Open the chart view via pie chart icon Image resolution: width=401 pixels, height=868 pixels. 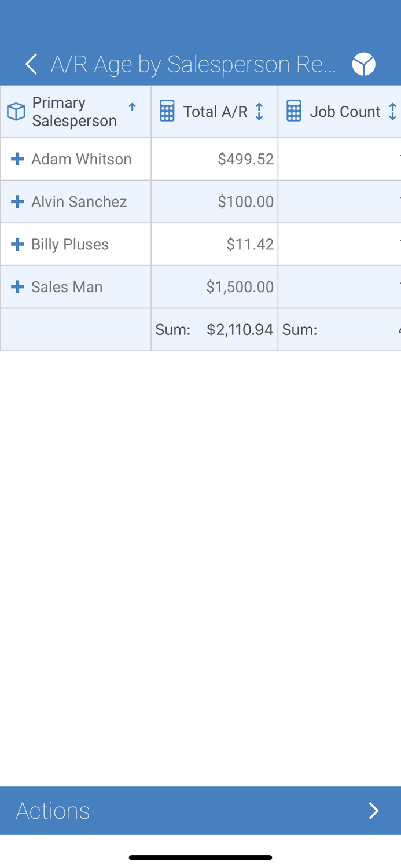(x=364, y=64)
